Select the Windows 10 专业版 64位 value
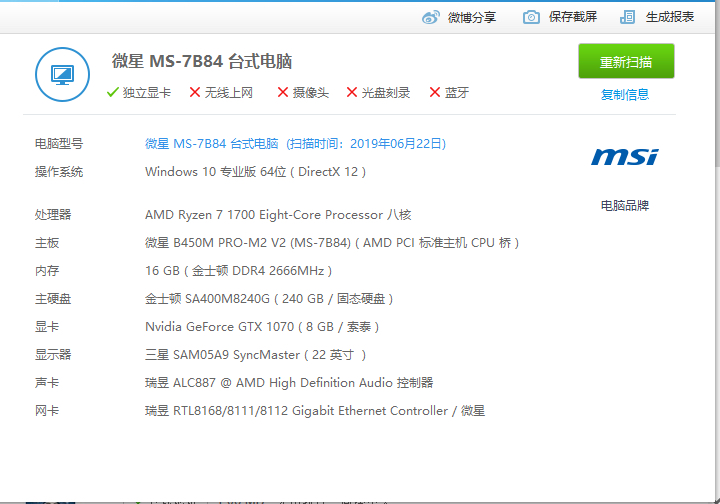The height and width of the screenshot is (504, 720). coord(255,172)
